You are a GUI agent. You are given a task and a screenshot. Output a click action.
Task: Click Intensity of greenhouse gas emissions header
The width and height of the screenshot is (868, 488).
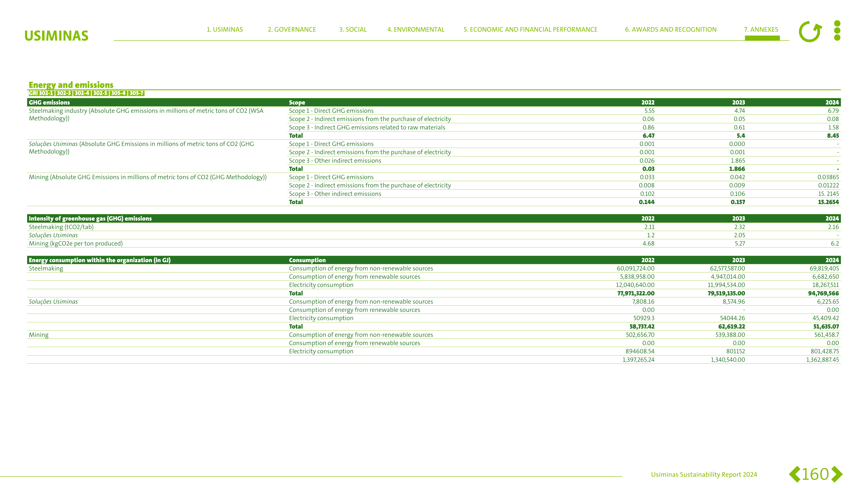pyautogui.click(x=90, y=219)
